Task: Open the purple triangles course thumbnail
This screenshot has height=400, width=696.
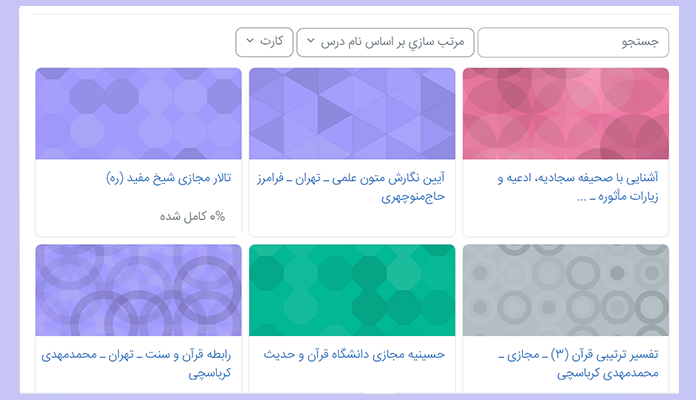Action: pyautogui.click(x=352, y=113)
